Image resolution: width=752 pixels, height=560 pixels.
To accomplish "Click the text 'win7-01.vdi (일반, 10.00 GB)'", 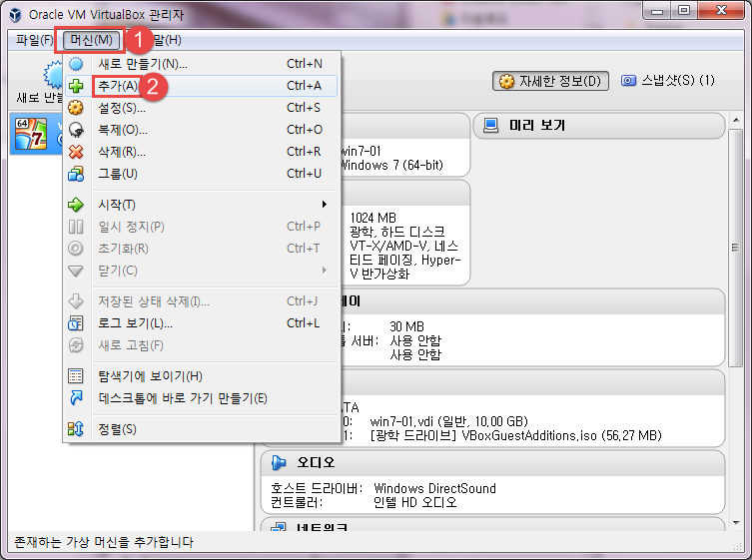I will (x=448, y=421).
